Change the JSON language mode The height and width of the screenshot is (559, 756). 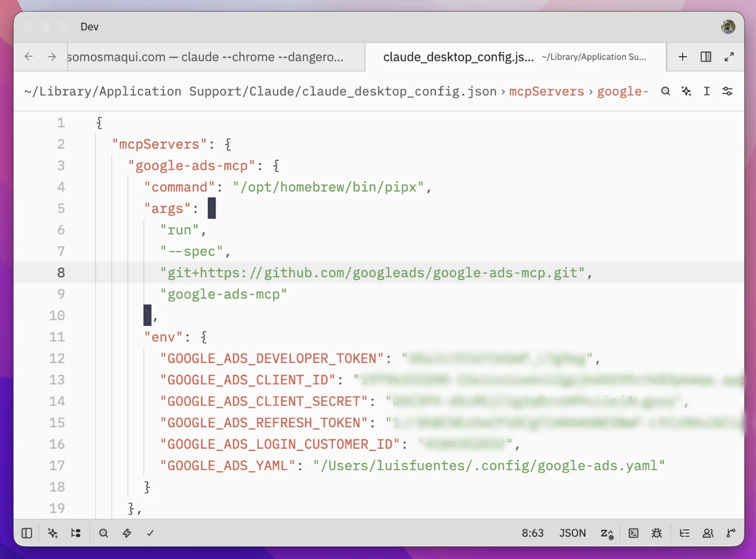[572, 533]
